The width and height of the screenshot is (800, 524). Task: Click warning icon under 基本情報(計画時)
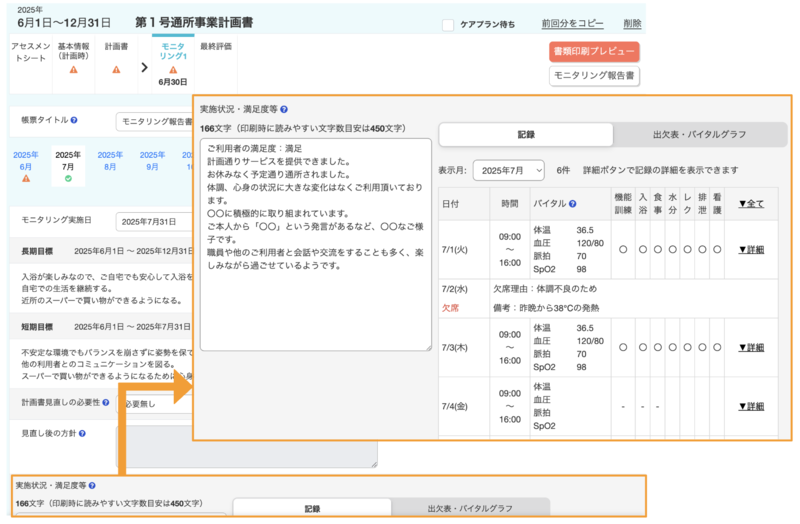point(73,69)
